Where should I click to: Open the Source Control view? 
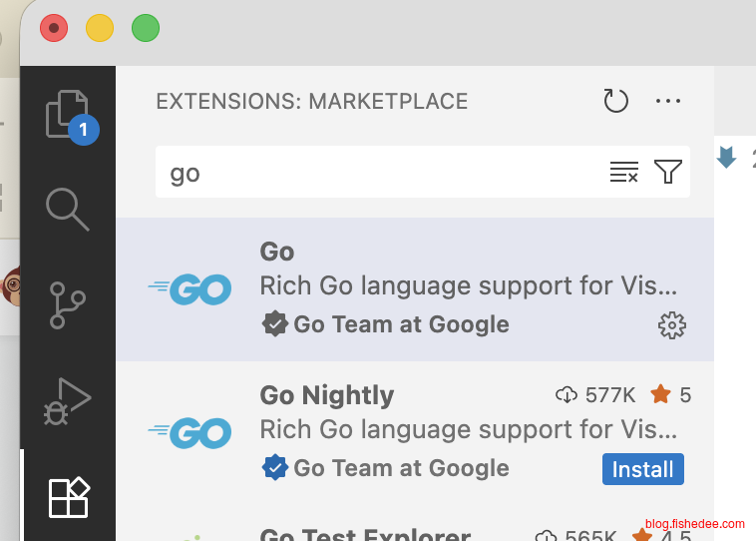click(68, 303)
